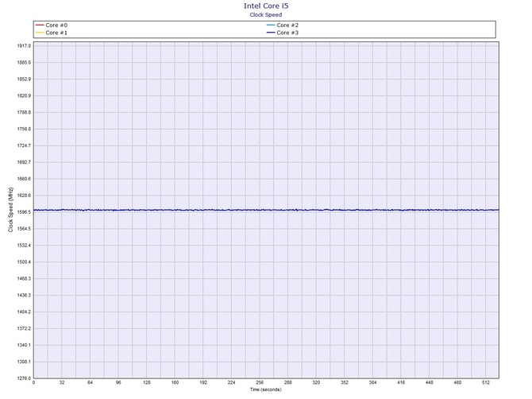Click the Core #0 legend entry
This screenshot has height=399, width=532.
(52, 25)
